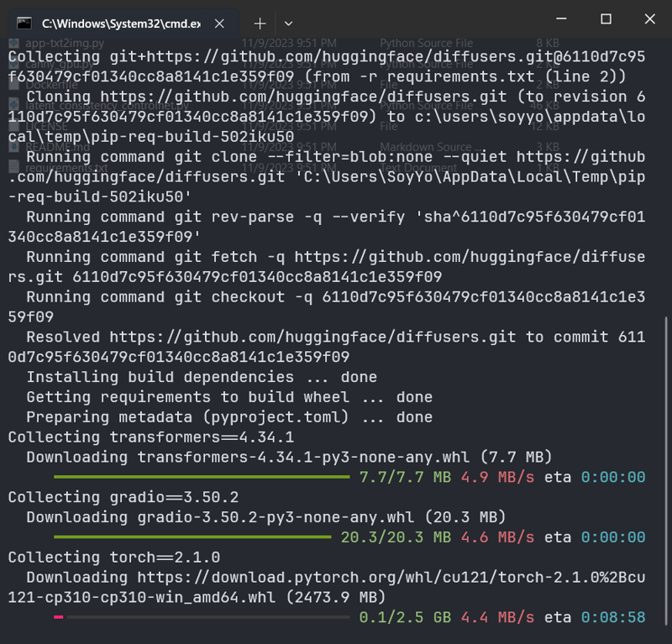Image resolution: width=672 pixels, height=644 pixels.
Task: Click the transformers speed '4.9 MB/s'
Action: tap(497, 477)
